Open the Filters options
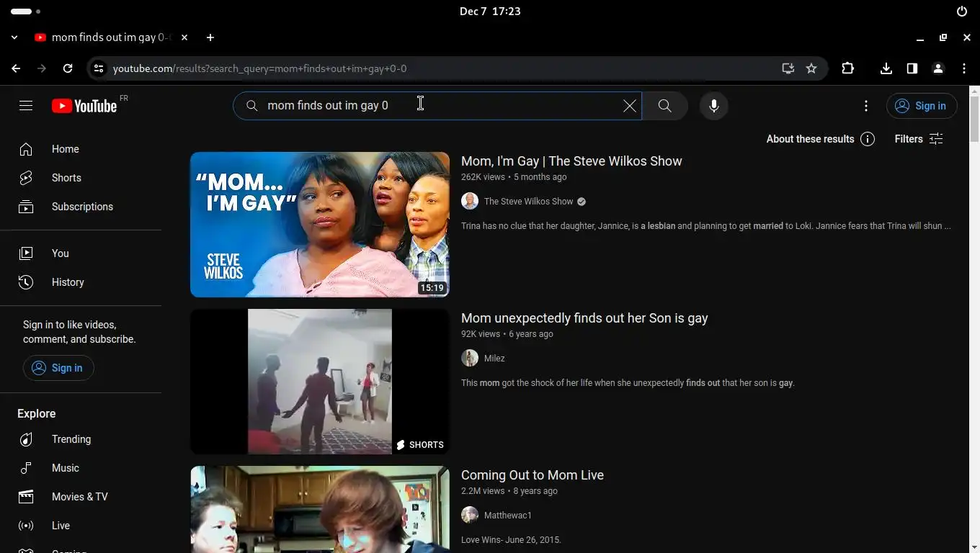The width and height of the screenshot is (980, 553). pyautogui.click(x=919, y=139)
